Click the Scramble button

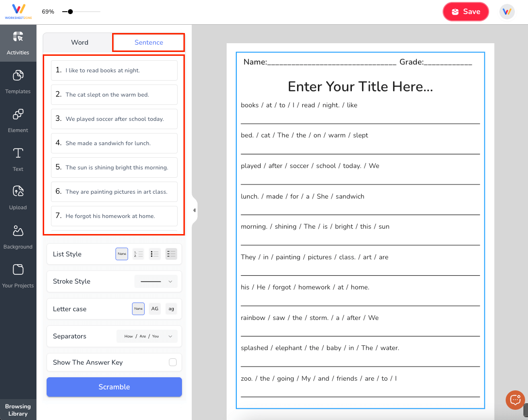pos(114,387)
